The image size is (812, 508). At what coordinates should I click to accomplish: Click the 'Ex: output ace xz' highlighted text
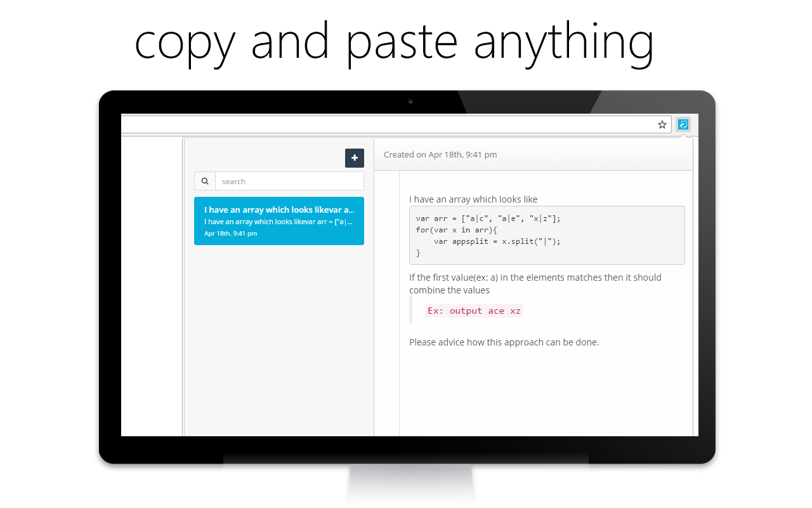point(474,311)
